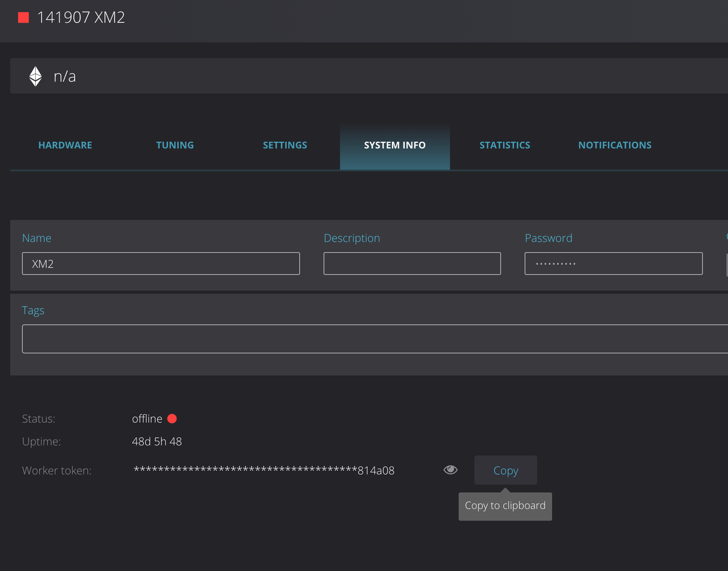Image resolution: width=728 pixels, height=571 pixels.
Task: Click the masked worker token value
Action: pyautogui.click(x=264, y=470)
